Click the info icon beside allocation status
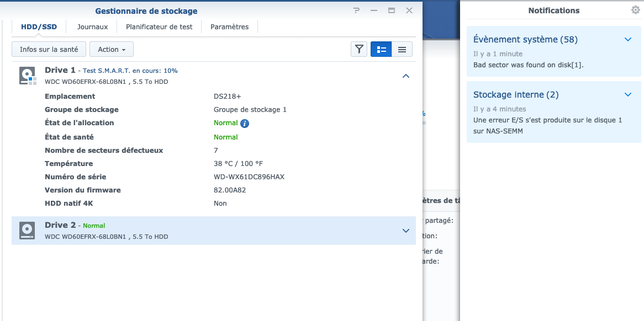This screenshot has height=321, width=644. coord(245,123)
